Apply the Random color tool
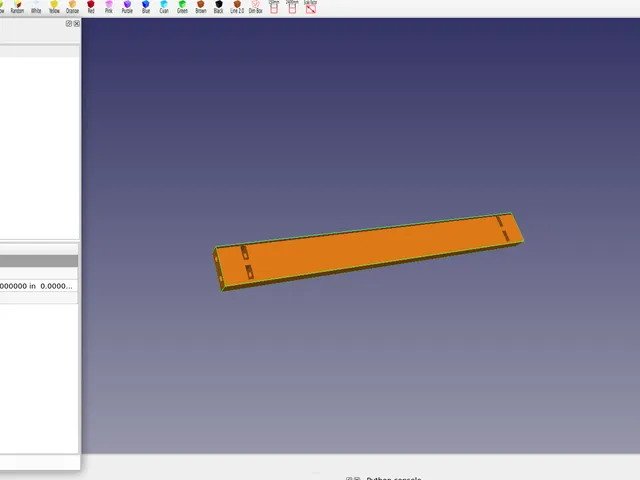Image resolution: width=640 pixels, height=480 pixels. (17, 7)
